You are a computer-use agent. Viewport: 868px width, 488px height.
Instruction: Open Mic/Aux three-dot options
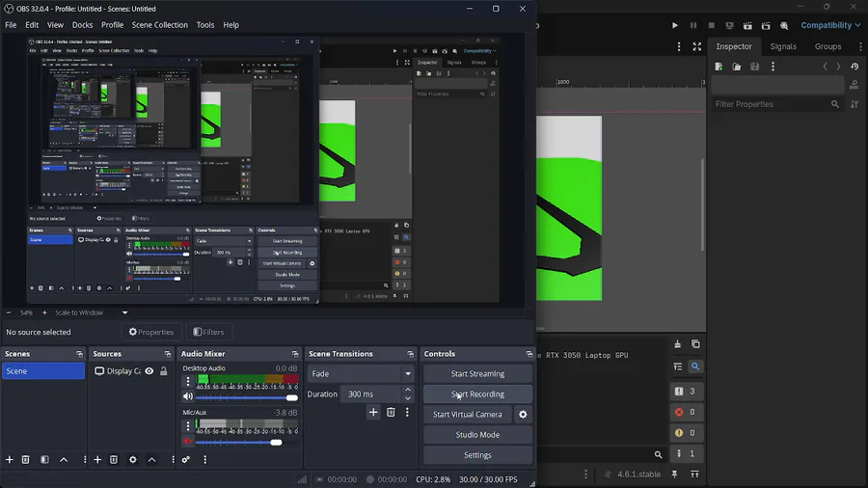point(188,425)
